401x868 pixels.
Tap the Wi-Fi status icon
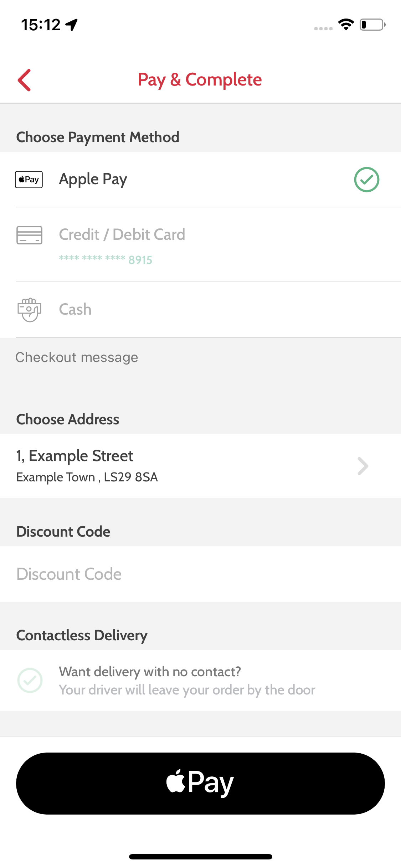click(346, 25)
